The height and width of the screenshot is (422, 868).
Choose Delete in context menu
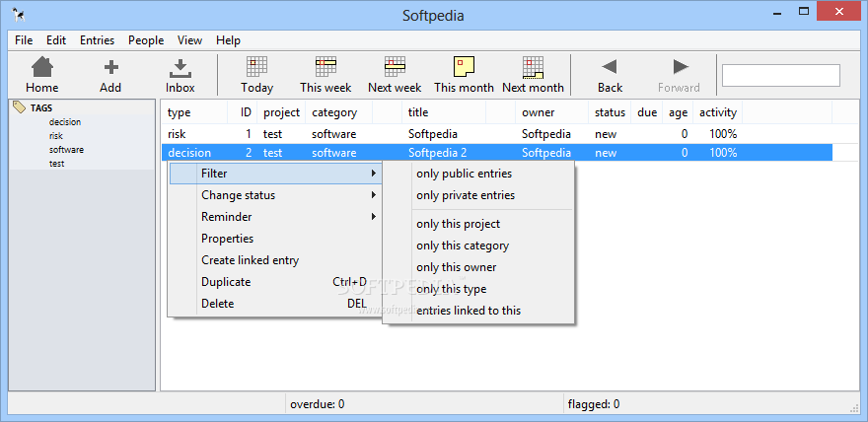tap(275, 303)
